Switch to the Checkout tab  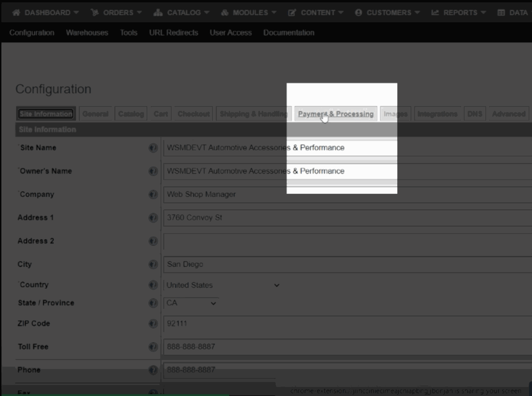coord(194,114)
